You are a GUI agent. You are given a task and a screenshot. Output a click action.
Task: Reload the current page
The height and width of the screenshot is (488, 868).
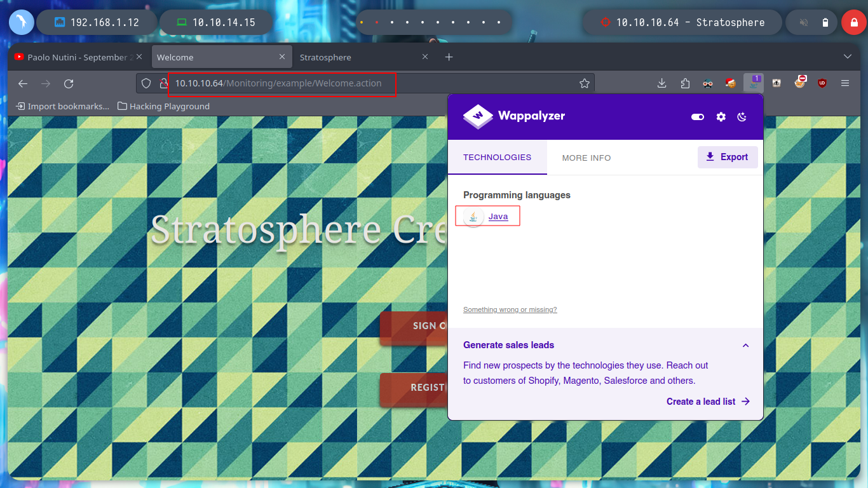click(69, 83)
